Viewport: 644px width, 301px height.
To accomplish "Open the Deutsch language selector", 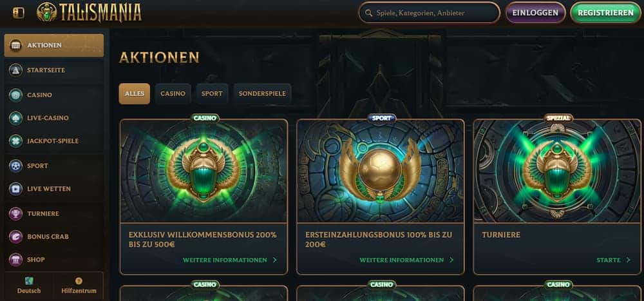I will (29, 286).
